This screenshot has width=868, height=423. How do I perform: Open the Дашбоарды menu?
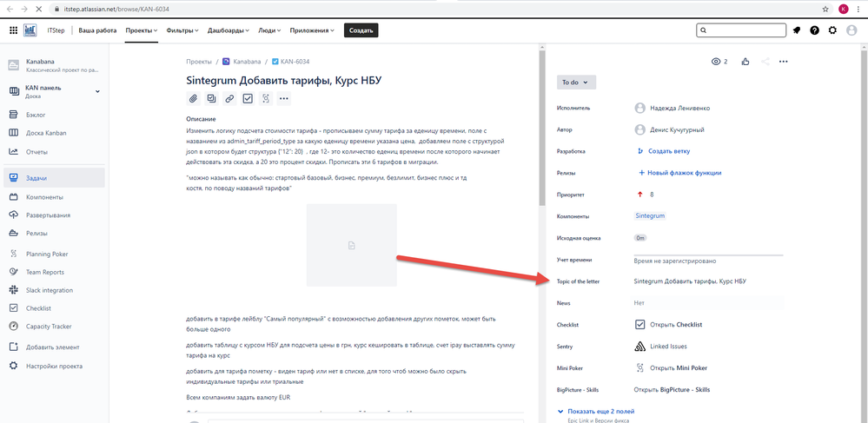point(228,30)
